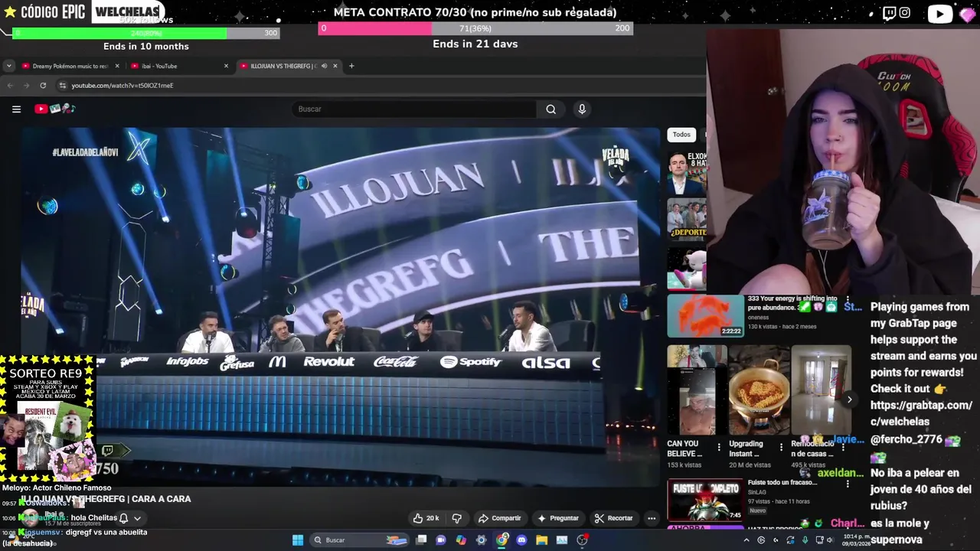Screen dimensions: 980x551
Task: Open the Instagram icon in stream overlay
Action: 905,12
